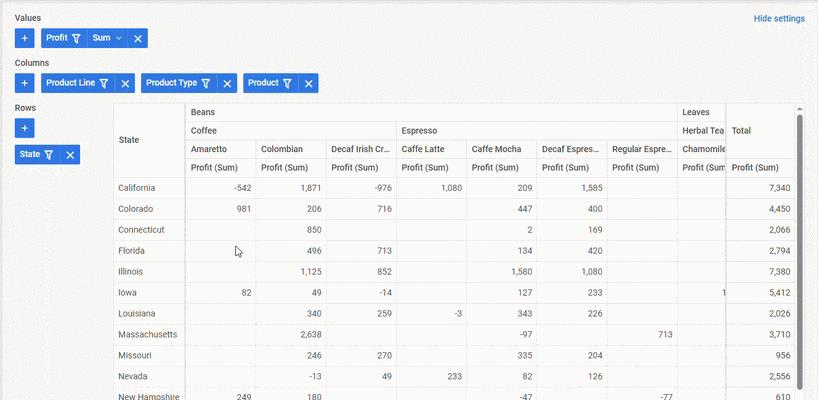The image size is (818, 400).
Task: Click the Leaves product line header
Action: (701, 112)
